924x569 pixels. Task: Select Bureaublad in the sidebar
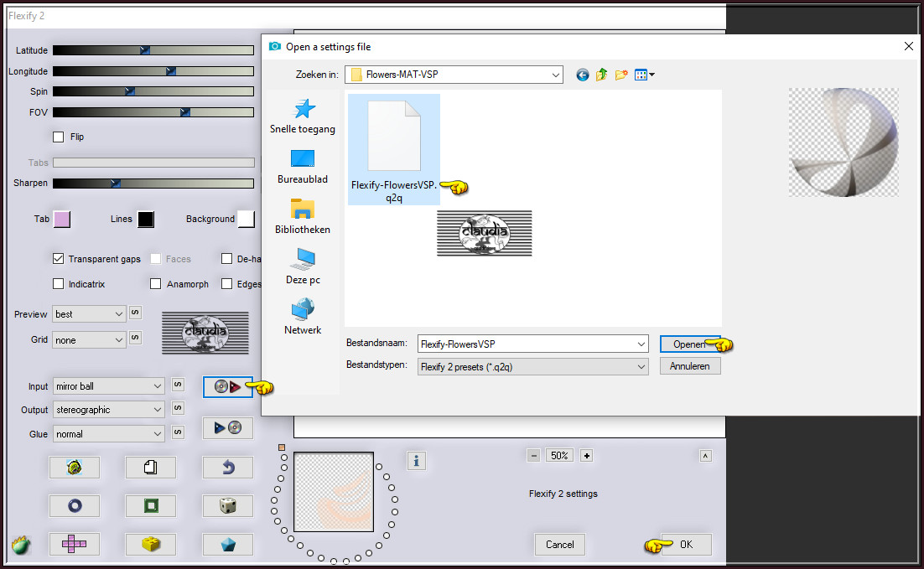(x=303, y=168)
